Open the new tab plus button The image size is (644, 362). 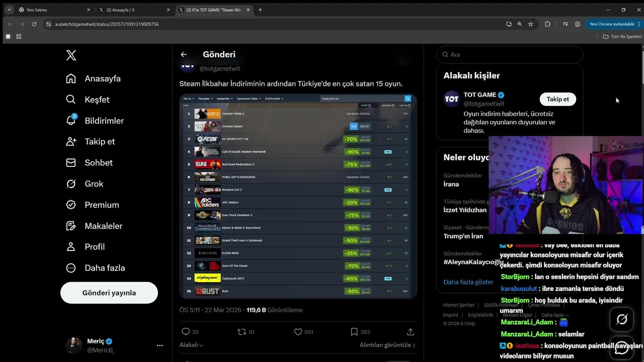click(260, 10)
